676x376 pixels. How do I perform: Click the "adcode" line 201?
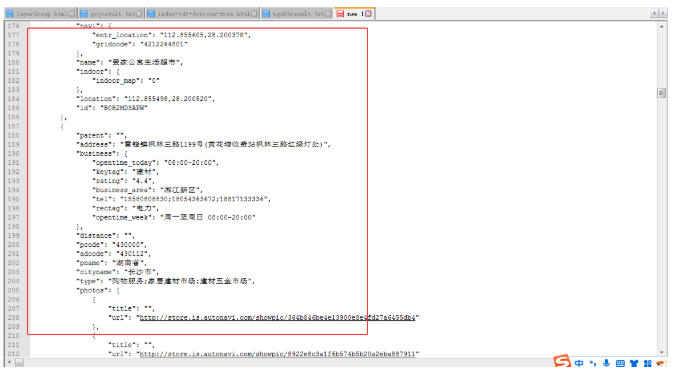tap(113, 254)
